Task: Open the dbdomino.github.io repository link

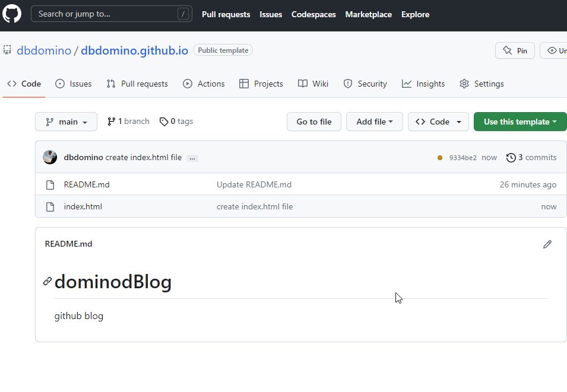Action: tap(135, 50)
